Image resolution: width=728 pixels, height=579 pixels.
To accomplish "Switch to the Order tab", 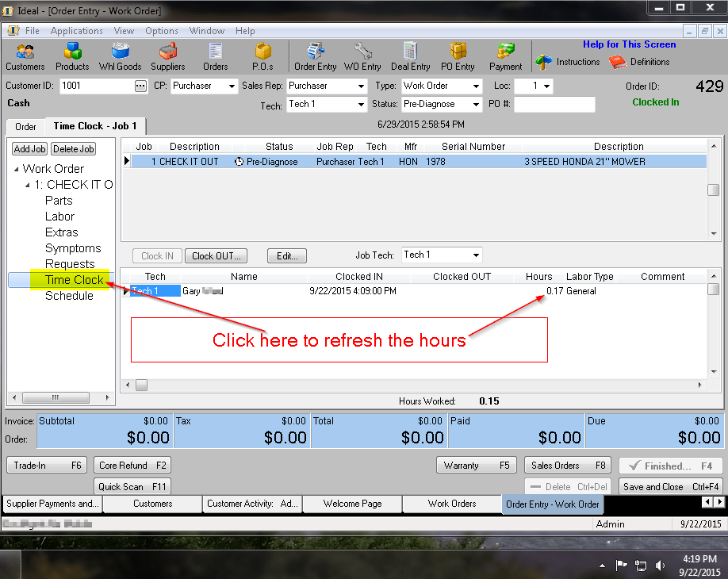I will (x=25, y=125).
